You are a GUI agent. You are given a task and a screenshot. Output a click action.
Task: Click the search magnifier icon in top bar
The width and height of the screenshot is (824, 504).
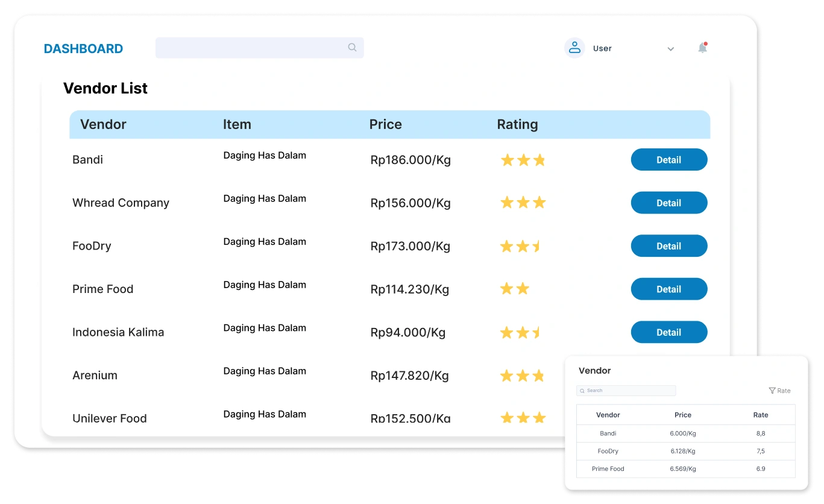tap(352, 48)
